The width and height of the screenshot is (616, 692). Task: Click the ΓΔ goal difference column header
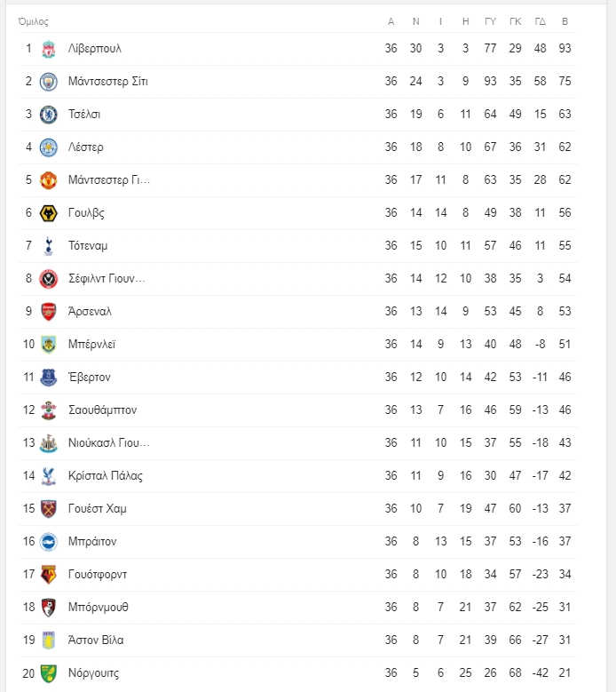[540, 21]
